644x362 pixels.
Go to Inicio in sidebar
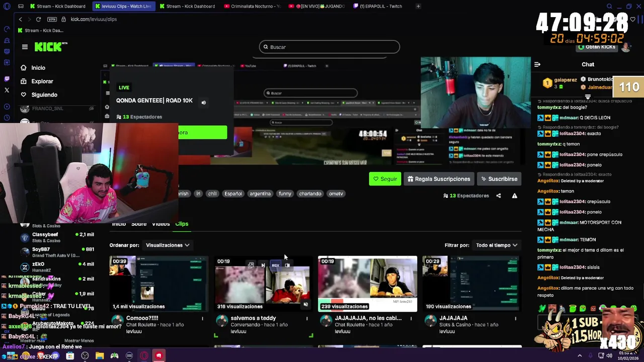point(38,68)
